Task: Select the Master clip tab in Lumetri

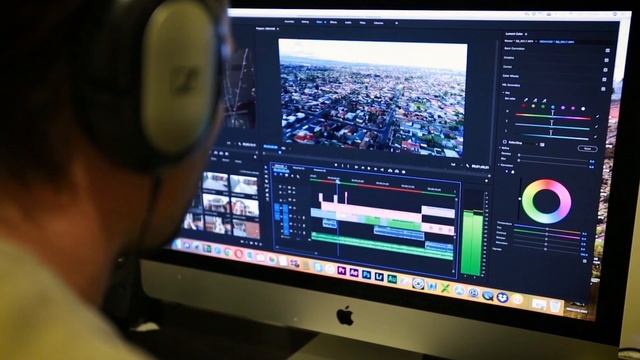Action: [519, 41]
